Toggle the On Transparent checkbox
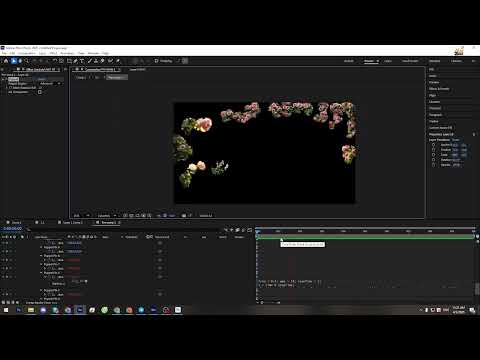This screenshot has width=480, height=360. click(40, 92)
